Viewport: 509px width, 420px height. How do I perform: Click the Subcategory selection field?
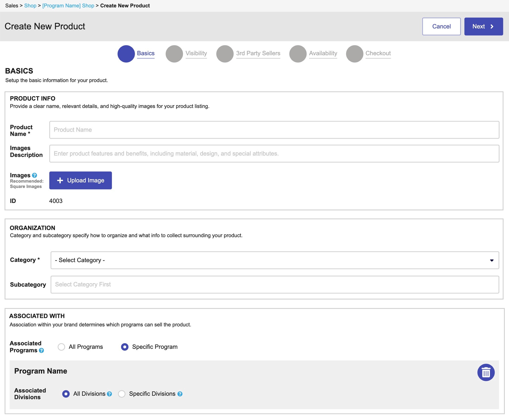pos(275,285)
